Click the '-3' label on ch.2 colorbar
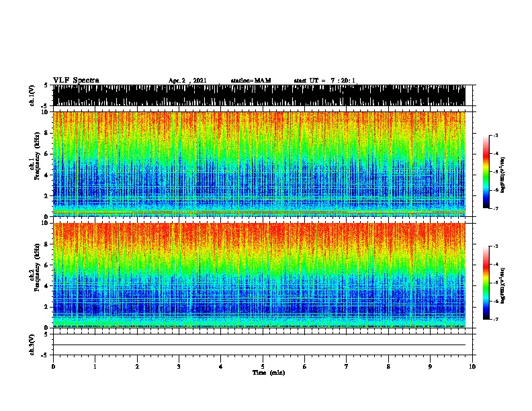 495,246
